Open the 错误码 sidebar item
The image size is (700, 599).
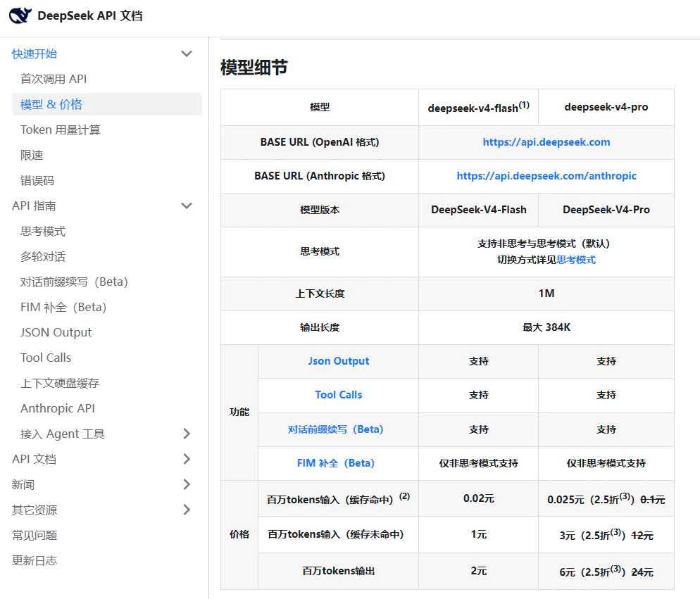(x=37, y=181)
